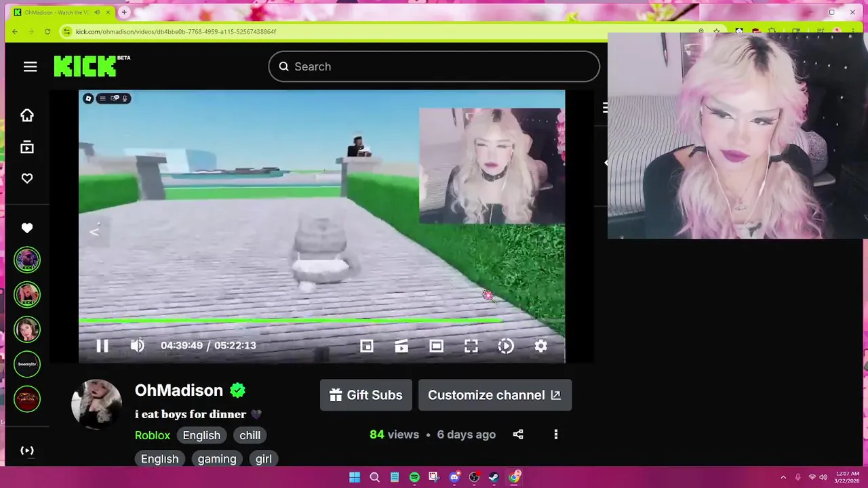Open the OhMadison channel name link
The image size is (868, 488).
(x=179, y=390)
